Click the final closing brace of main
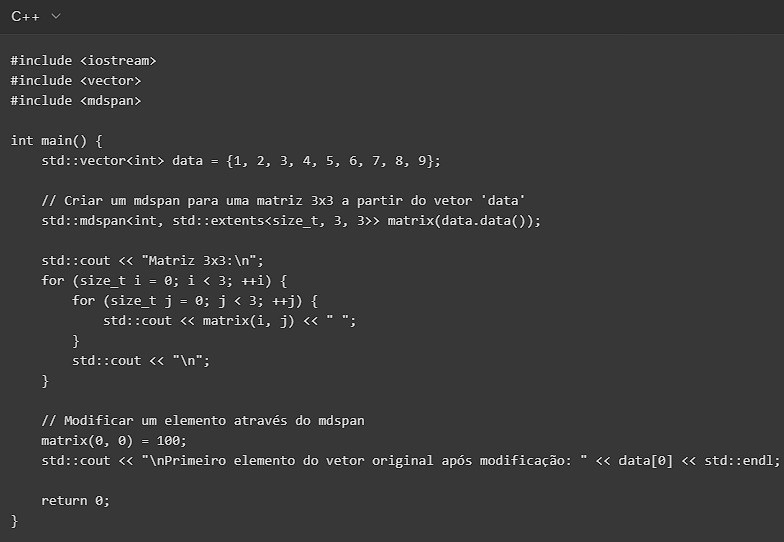784x542 pixels. click(14, 520)
